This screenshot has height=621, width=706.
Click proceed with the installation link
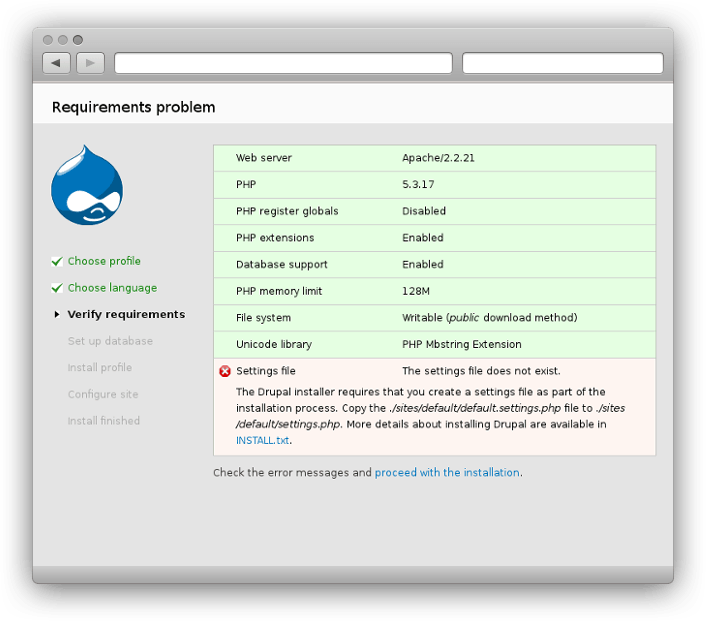447,472
